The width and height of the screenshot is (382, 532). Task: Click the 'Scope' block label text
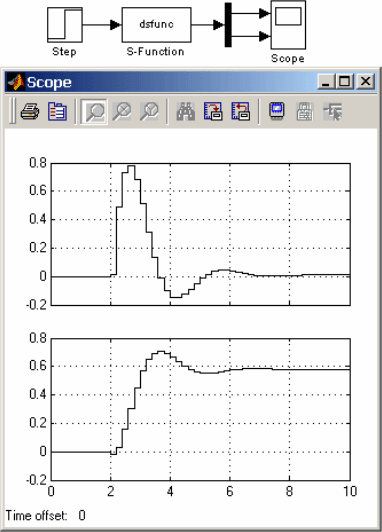click(x=288, y=58)
